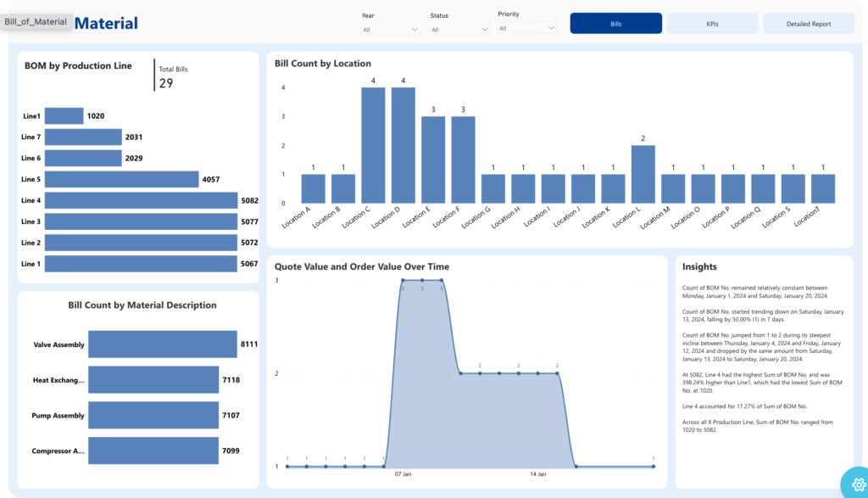Image resolution: width=868 pixels, height=498 pixels.
Task: Select the Line 4 bar
Action: click(141, 200)
